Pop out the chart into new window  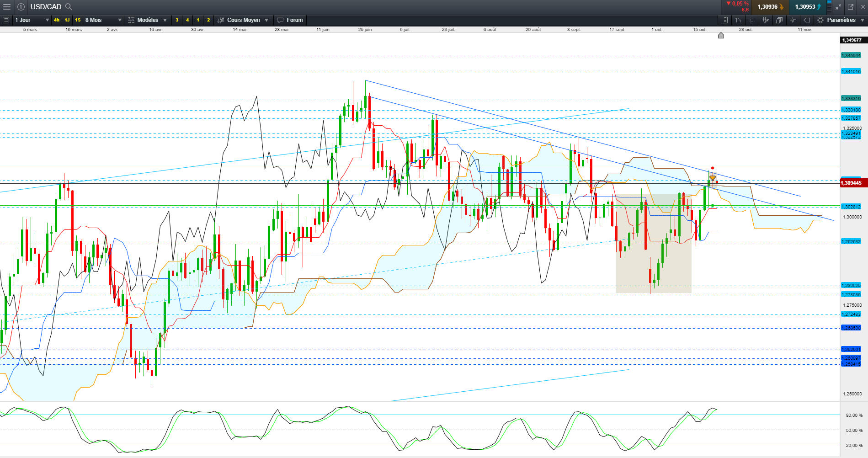click(x=851, y=7)
